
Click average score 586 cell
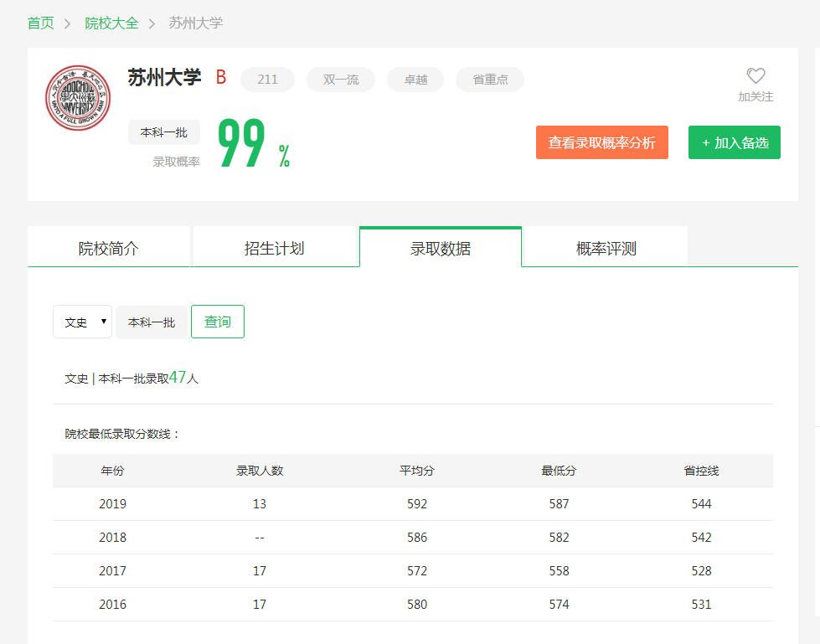(x=417, y=538)
